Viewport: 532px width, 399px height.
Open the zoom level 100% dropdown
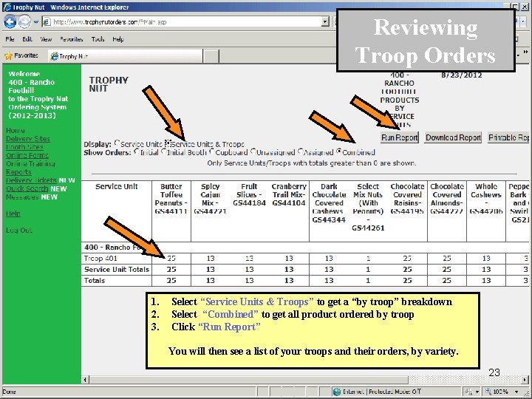516,392
